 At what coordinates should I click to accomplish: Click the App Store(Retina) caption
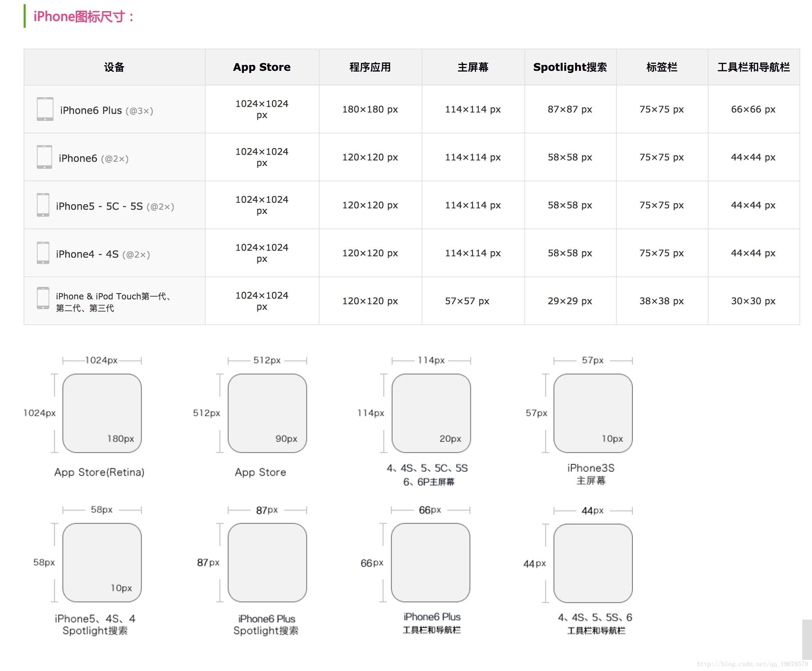pos(99,472)
